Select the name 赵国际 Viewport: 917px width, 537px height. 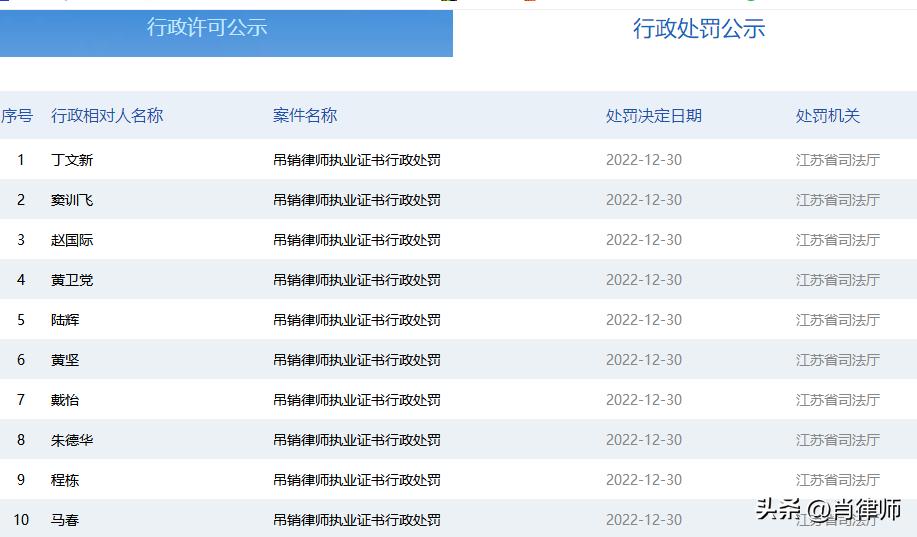tap(72, 240)
